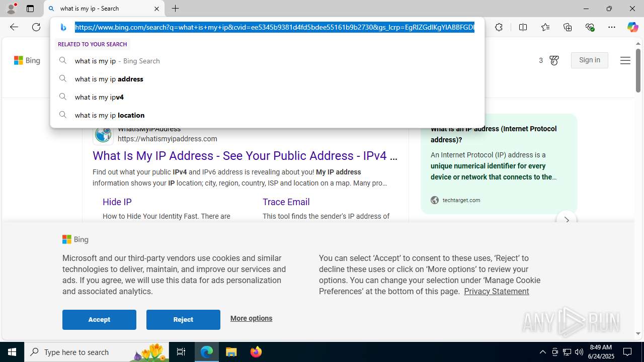Screen dimensions: 644x362
Task: Open Settings and more menu
Action: pos(612,27)
